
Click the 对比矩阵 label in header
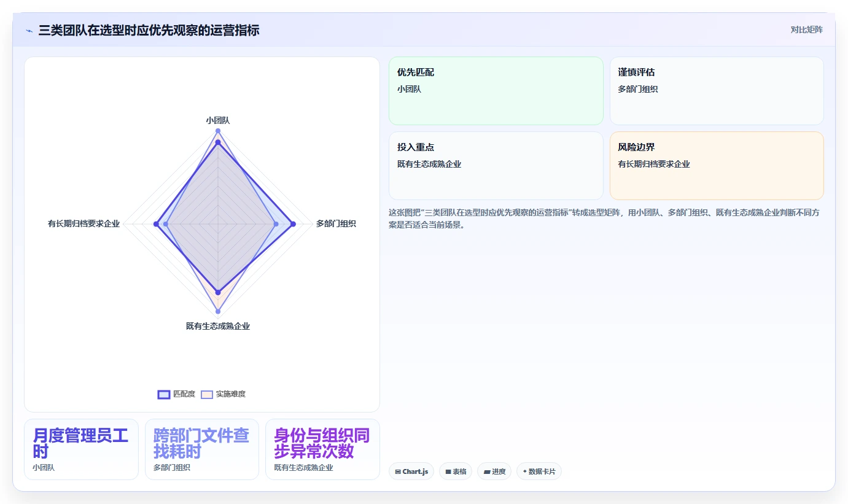[806, 29]
